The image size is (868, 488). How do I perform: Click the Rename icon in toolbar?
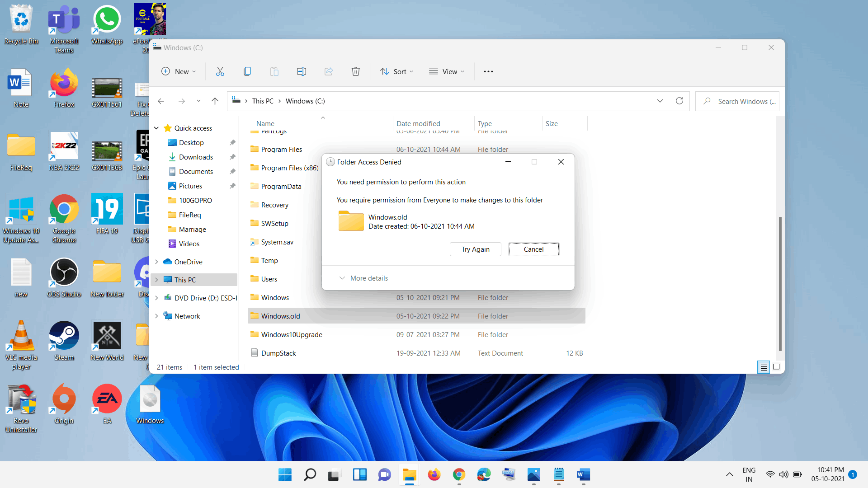tap(302, 71)
